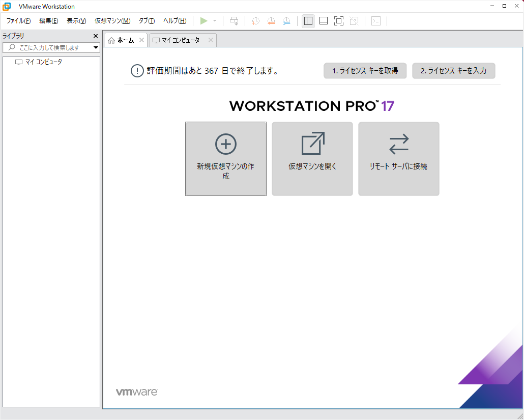
Task: Click 1. ライセンス キーを取得 button
Action: coord(365,71)
